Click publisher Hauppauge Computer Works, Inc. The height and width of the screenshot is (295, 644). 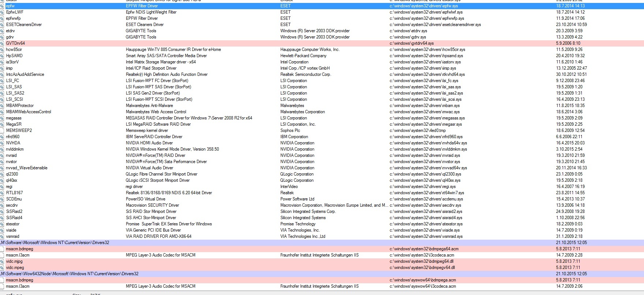(x=310, y=49)
